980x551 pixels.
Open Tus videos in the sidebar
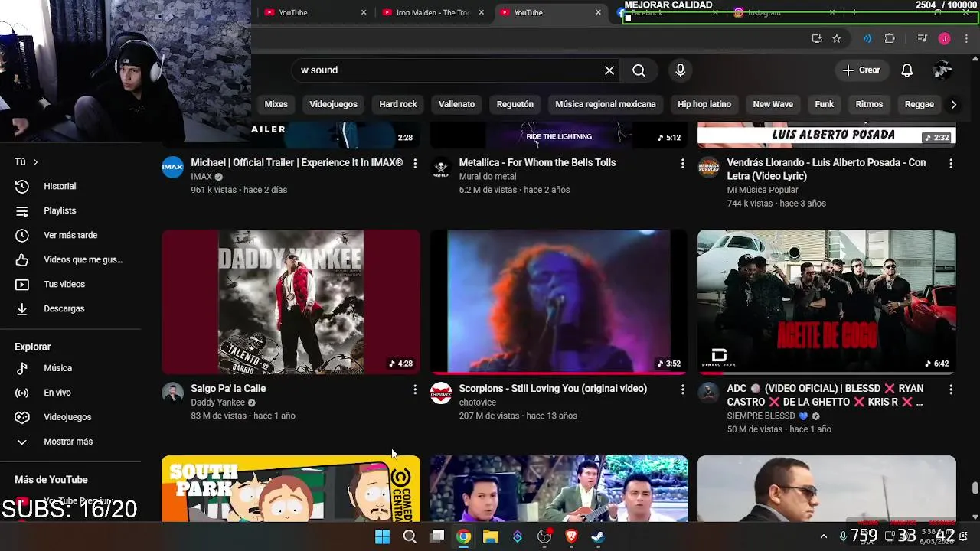click(x=70, y=284)
